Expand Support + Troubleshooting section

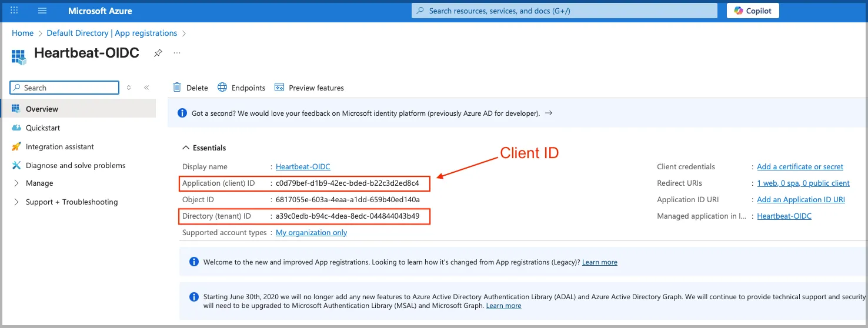pos(16,202)
